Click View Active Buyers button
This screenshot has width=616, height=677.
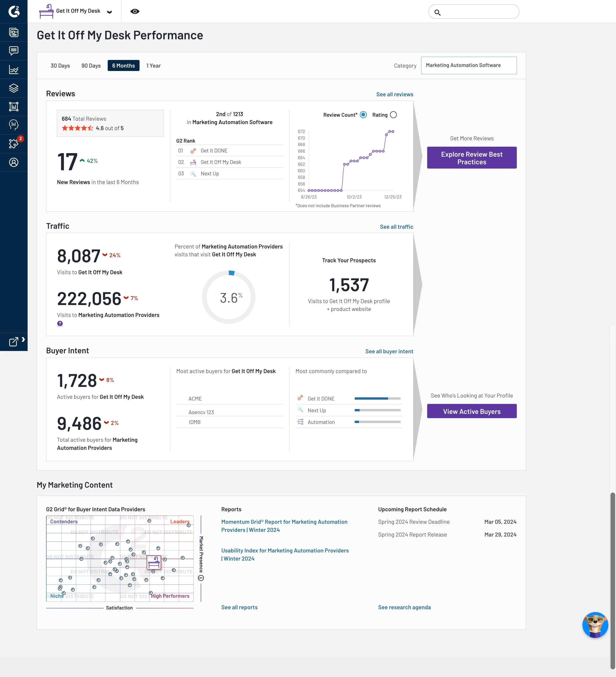pos(472,411)
